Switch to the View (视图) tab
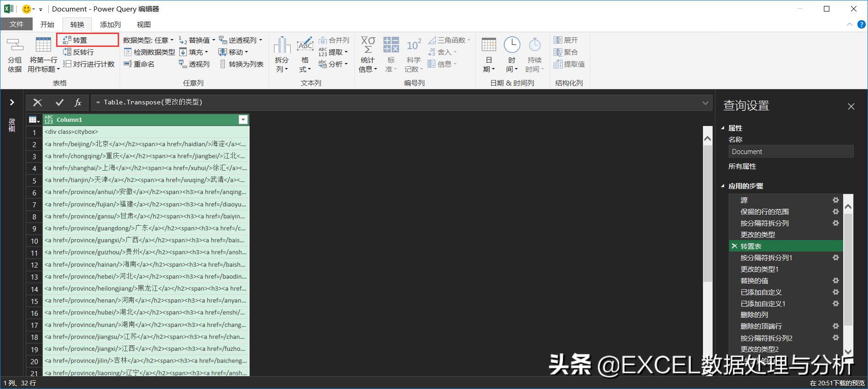Viewport: 868px width, 389px height. tap(144, 24)
